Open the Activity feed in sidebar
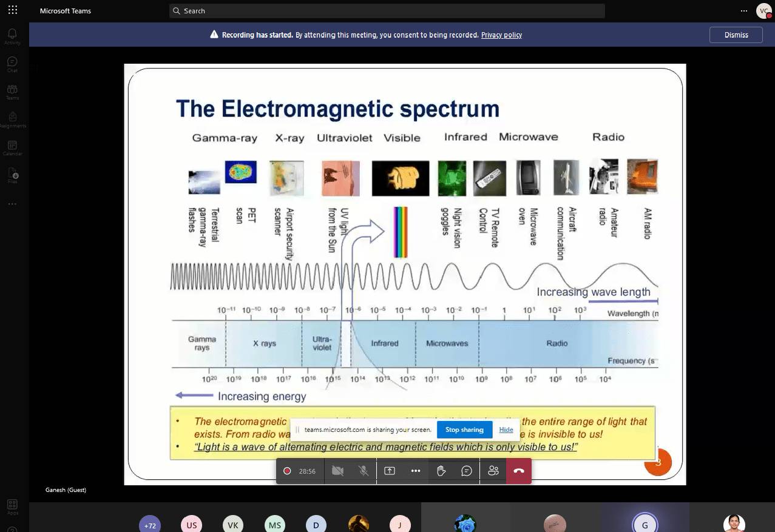The image size is (775, 532). [x=12, y=36]
